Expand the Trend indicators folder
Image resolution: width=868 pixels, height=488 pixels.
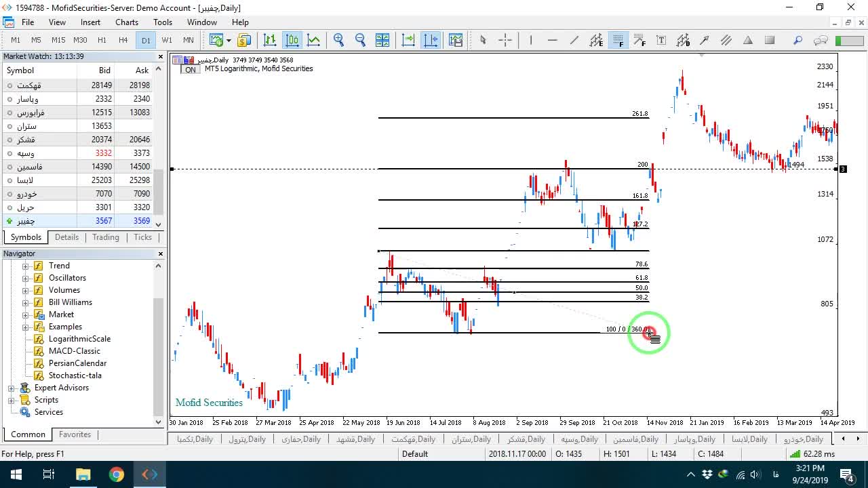pyautogui.click(x=26, y=266)
